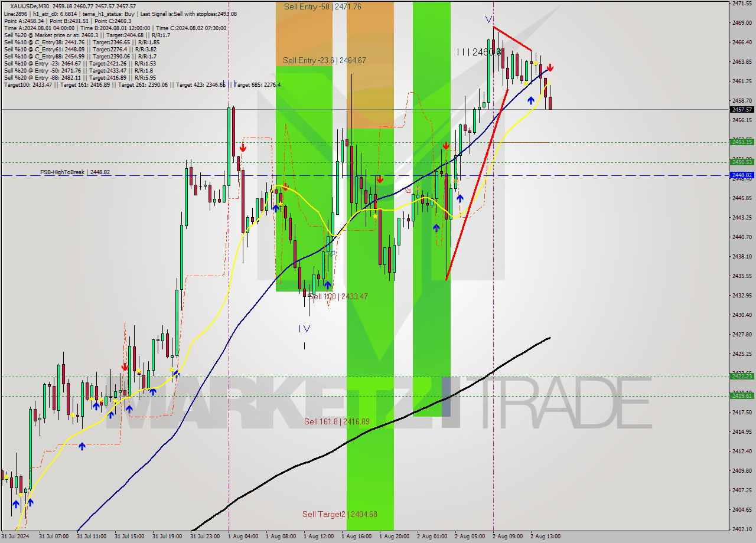Image resolution: width=756 pixels, height=543 pixels.
Task: Click the 2427.80 price axis label
Action: point(742,334)
